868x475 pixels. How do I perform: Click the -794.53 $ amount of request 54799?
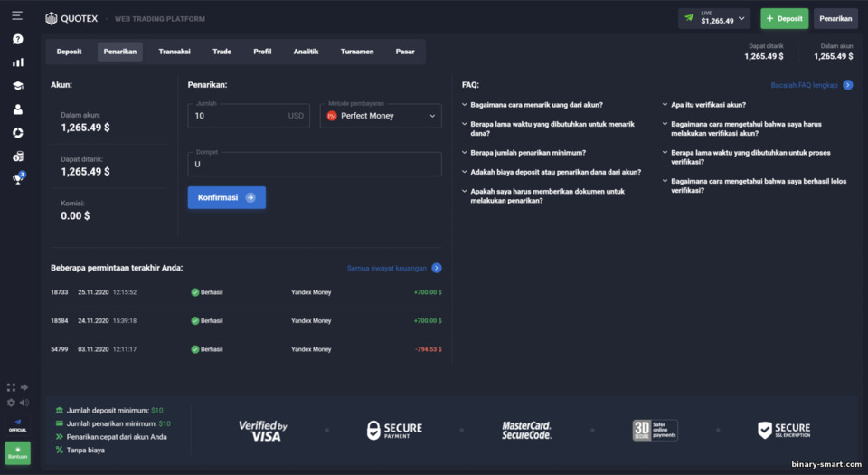point(428,349)
